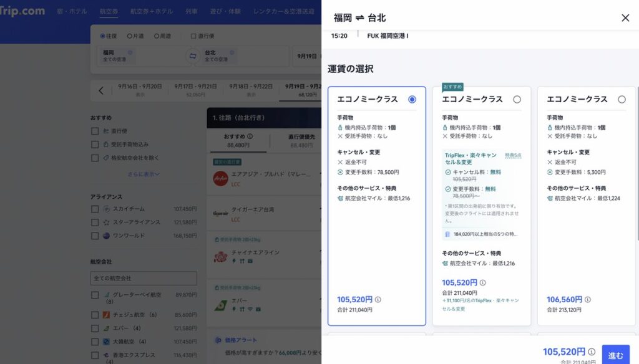Select the first economy fare radio button
The height and width of the screenshot is (364, 639).
click(x=412, y=99)
